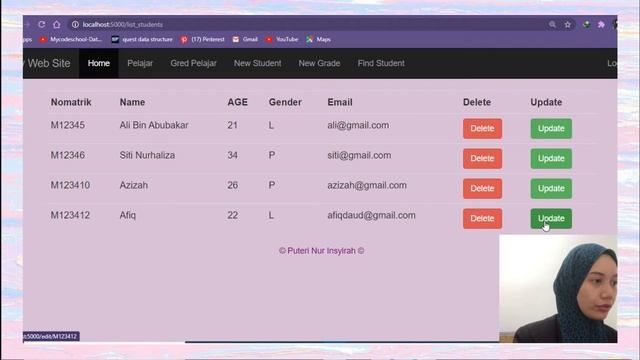Open the zoom magnifier icon in address bar

pos(552,24)
